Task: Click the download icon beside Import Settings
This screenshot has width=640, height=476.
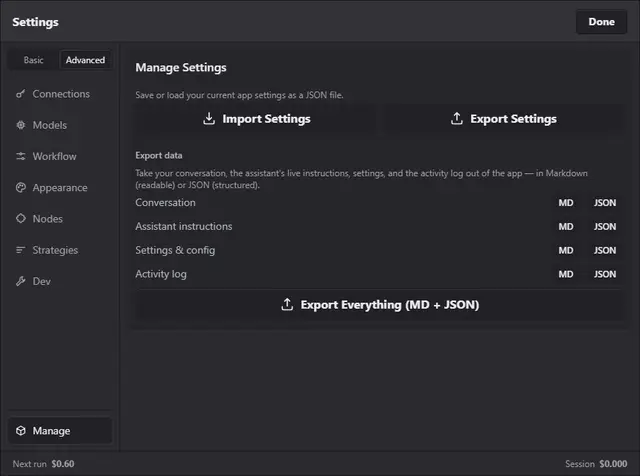Action: 209,118
